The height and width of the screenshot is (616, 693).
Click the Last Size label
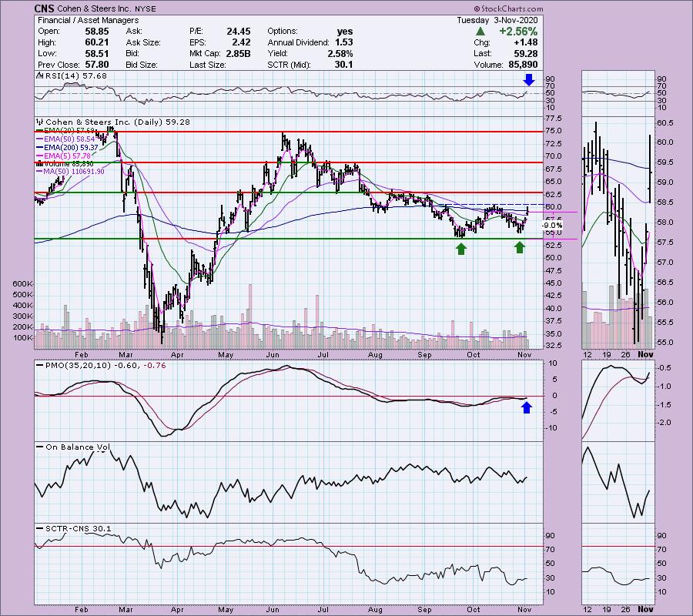click(208, 65)
